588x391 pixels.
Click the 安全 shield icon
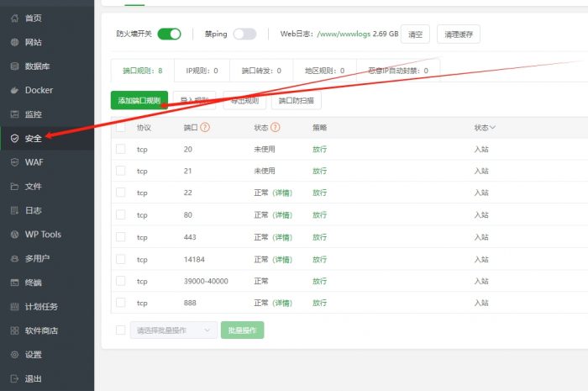pyautogui.click(x=14, y=139)
